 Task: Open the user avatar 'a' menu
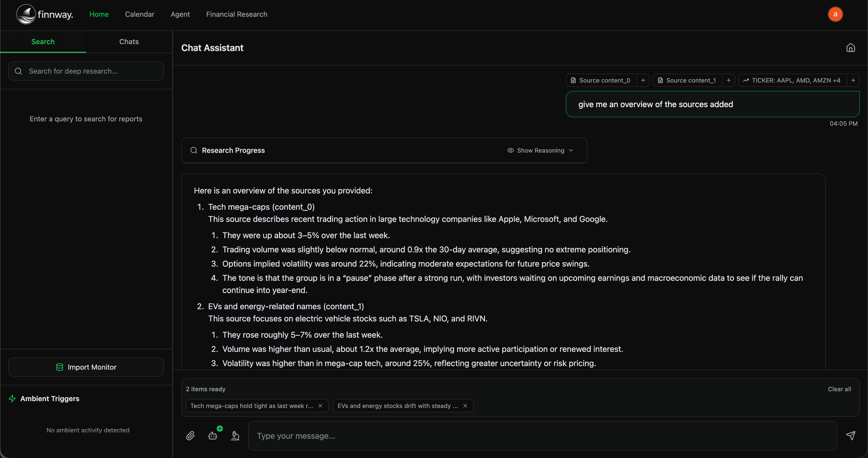click(x=835, y=14)
